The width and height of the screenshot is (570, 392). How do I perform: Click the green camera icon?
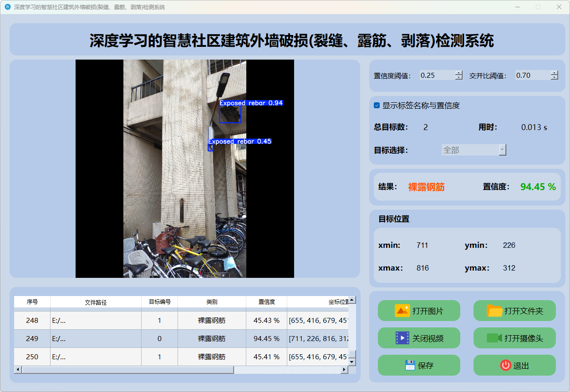[494, 338]
